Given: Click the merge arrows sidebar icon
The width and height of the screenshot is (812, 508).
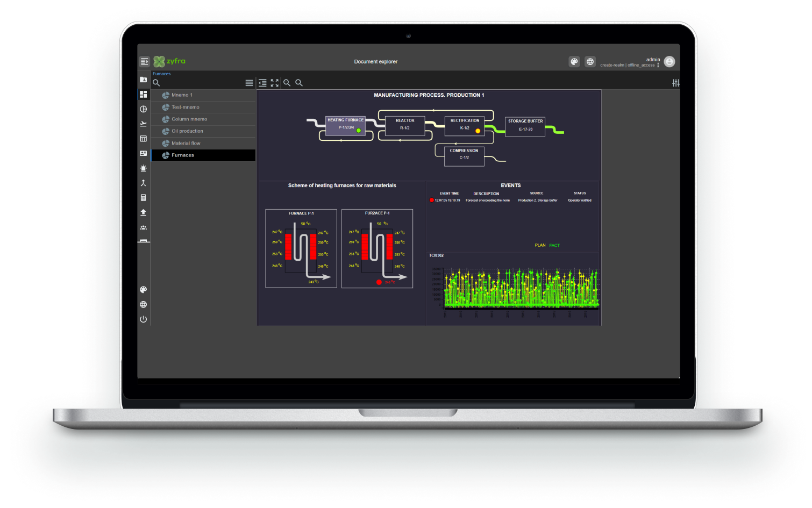Looking at the screenshot, I should pyautogui.click(x=143, y=183).
